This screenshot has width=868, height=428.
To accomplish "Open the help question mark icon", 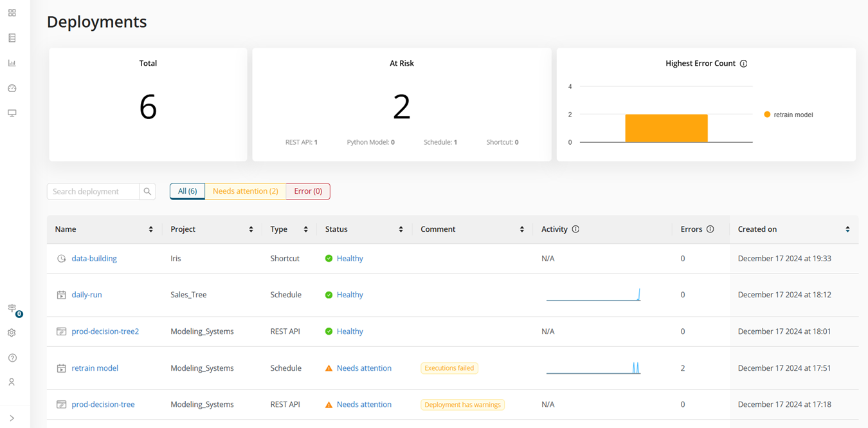I will [x=12, y=358].
